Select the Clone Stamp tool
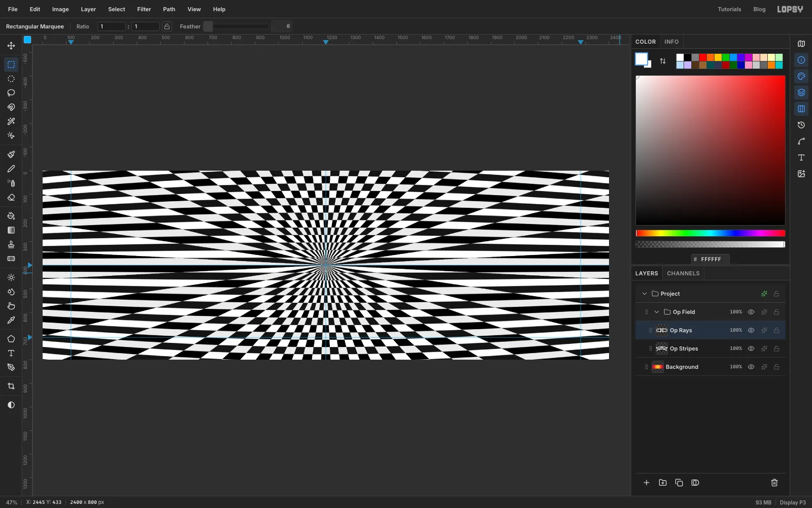The height and width of the screenshot is (508, 812). point(11,244)
